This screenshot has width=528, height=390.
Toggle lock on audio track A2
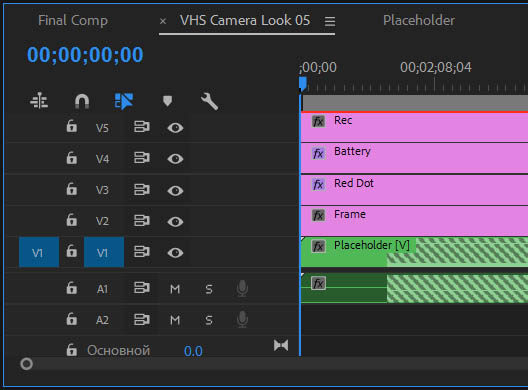(71, 319)
